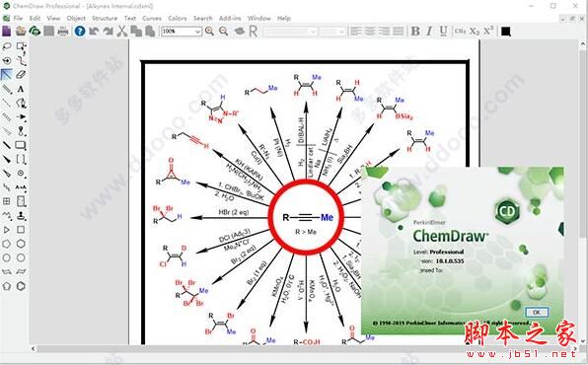The height and width of the screenshot is (365, 588).
Task: Open the Object menu
Action: point(76,18)
